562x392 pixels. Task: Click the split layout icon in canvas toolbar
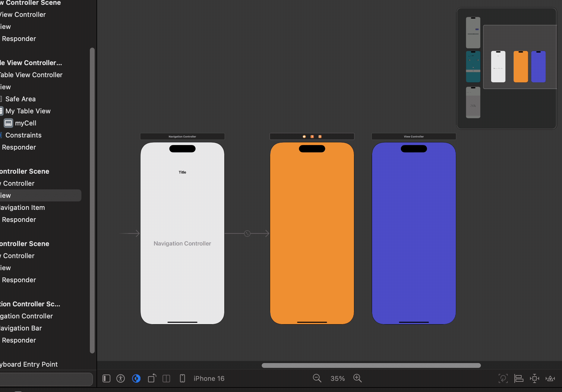coord(166,378)
